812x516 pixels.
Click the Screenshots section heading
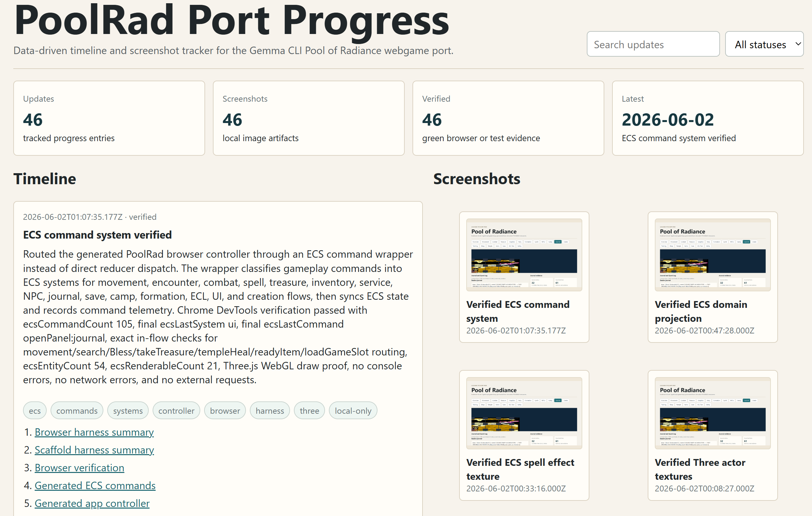pos(477,179)
